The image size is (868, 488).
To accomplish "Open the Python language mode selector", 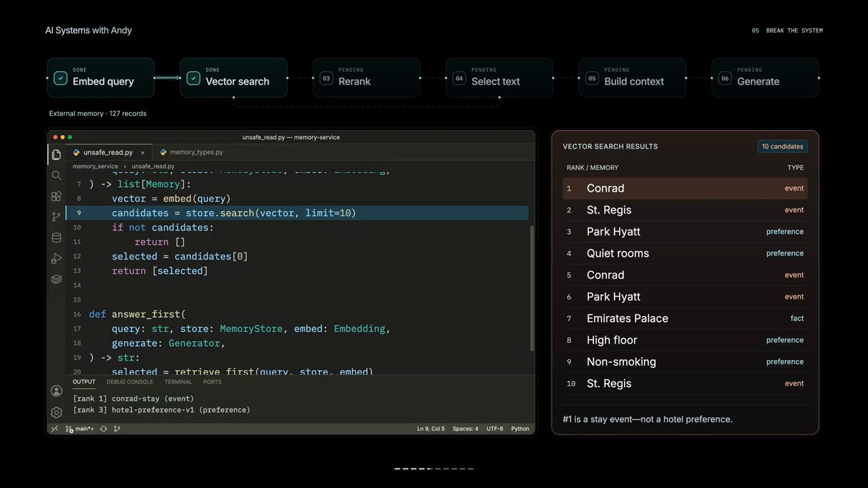I will click(520, 429).
